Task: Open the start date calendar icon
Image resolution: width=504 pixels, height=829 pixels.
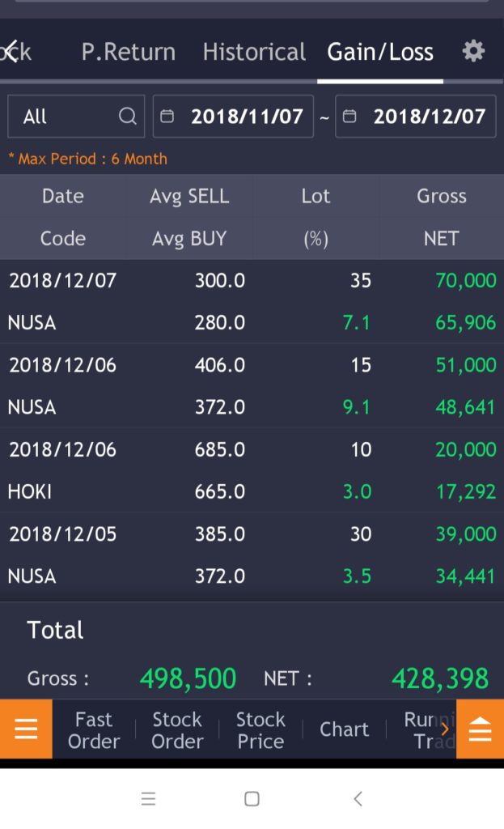Action: pos(167,117)
